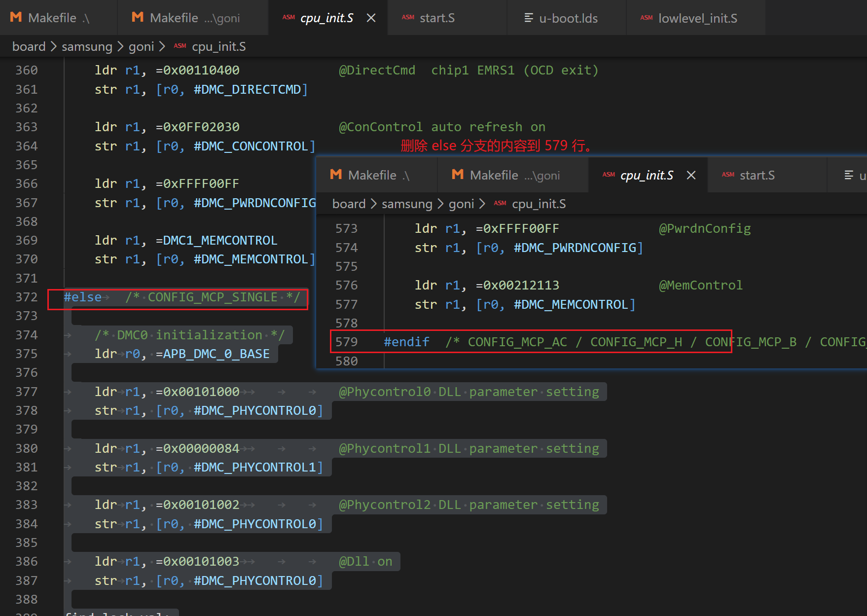Click '#DMC_PHYCONTROL1' on line 381

tap(254, 467)
